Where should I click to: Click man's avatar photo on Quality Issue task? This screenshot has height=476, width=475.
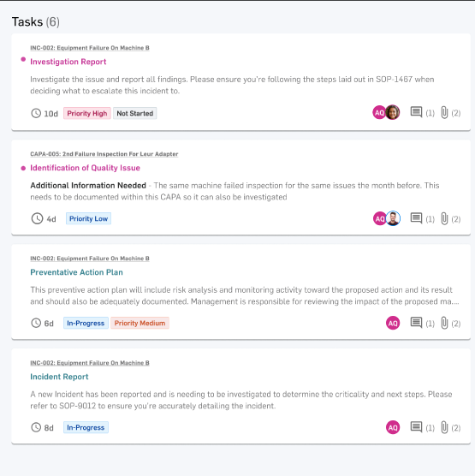pos(393,218)
